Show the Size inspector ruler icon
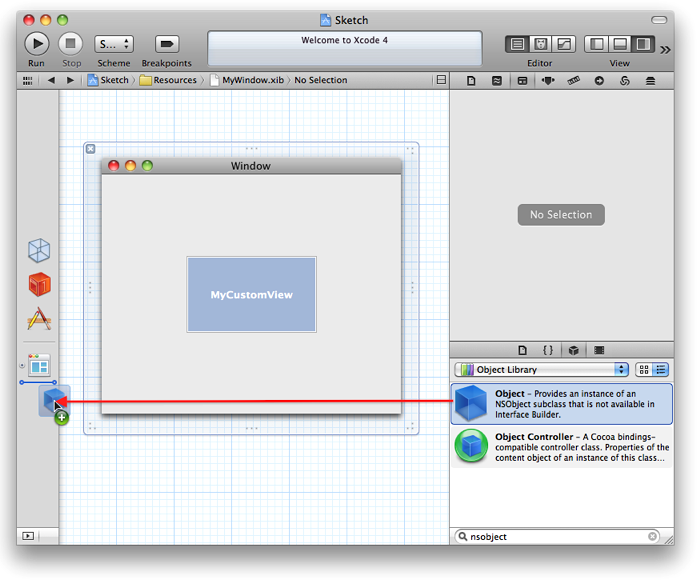The width and height of the screenshot is (697, 580). tap(574, 80)
